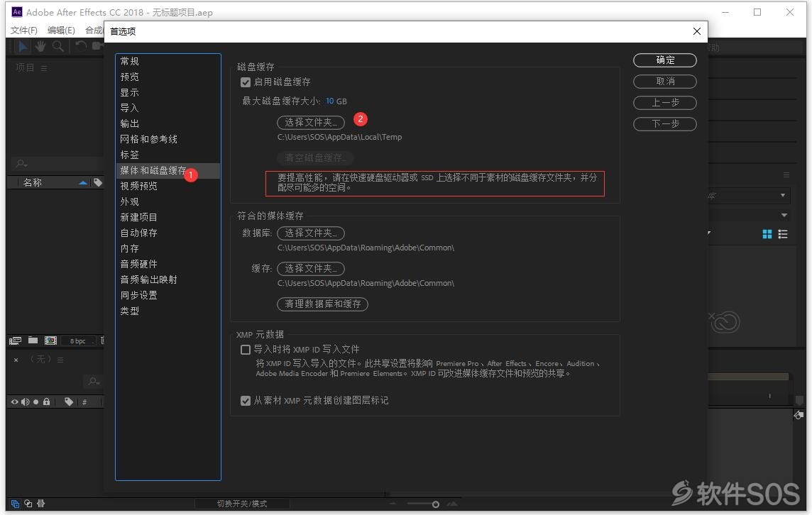Toggle 启用磁盘缓存 checkbox
Screen dimensions: 812x515
[x=246, y=82]
